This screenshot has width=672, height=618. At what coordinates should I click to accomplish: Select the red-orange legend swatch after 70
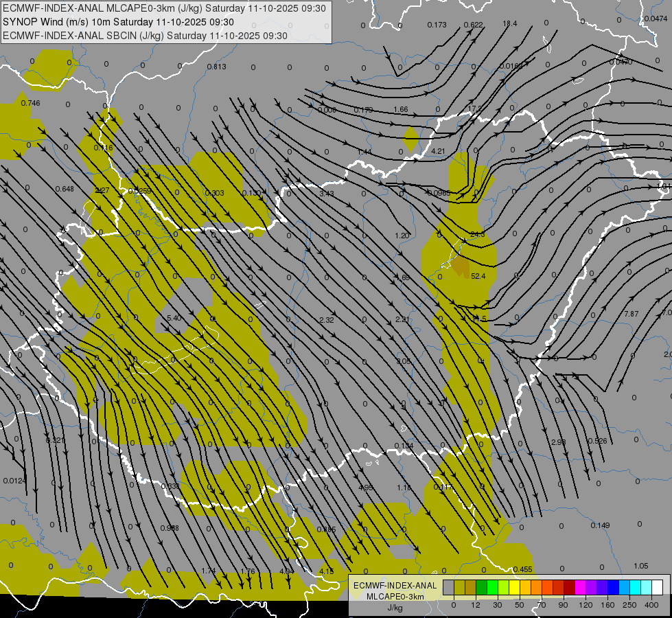point(547,587)
